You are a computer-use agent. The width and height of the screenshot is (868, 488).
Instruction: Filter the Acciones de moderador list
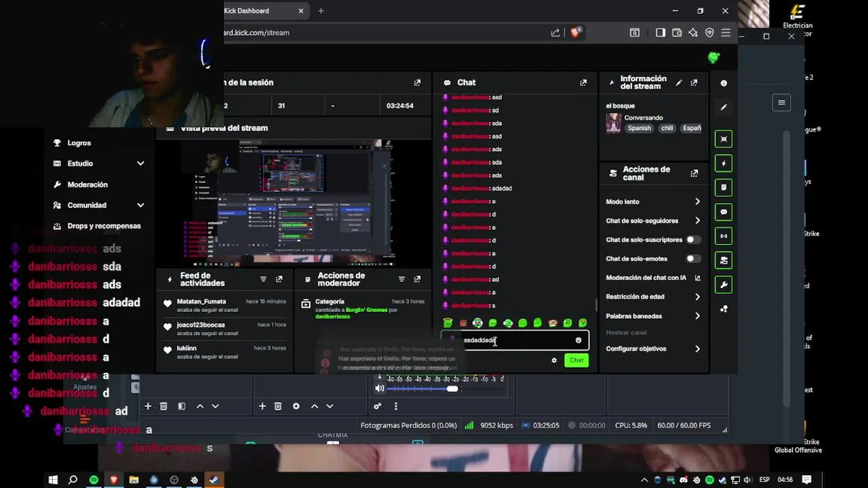tap(401, 279)
